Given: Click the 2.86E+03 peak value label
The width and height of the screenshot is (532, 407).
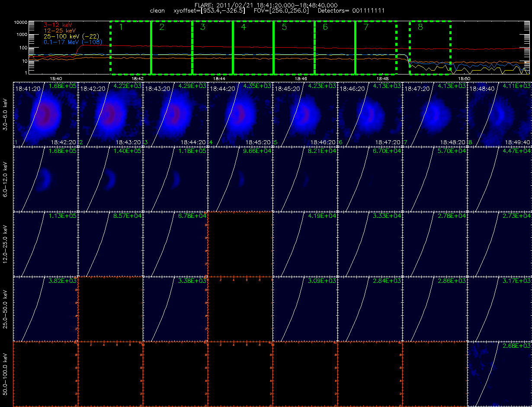Looking at the screenshot, I should 452,281.
